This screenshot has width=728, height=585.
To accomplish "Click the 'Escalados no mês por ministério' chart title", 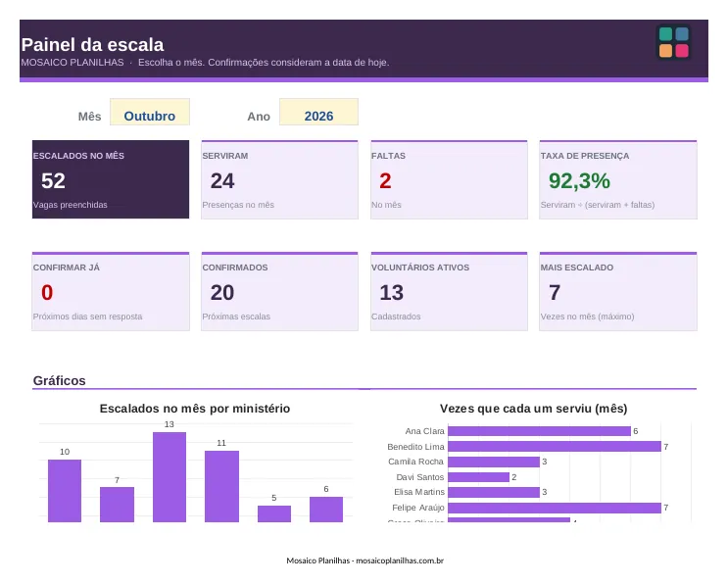I will pyautogui.click(x=195, y=409).
